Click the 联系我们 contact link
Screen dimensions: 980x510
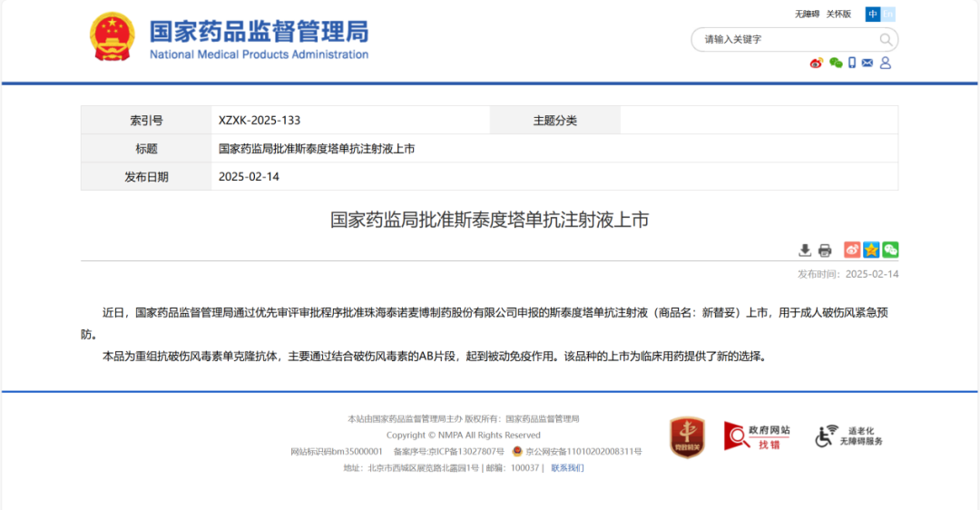point(567,468)
